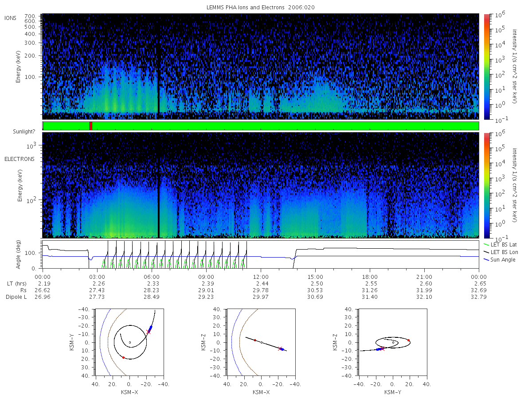This screenshot has height=399, width=532.
Task: Click the Rs value '32.69'
Action: [479, 290]
